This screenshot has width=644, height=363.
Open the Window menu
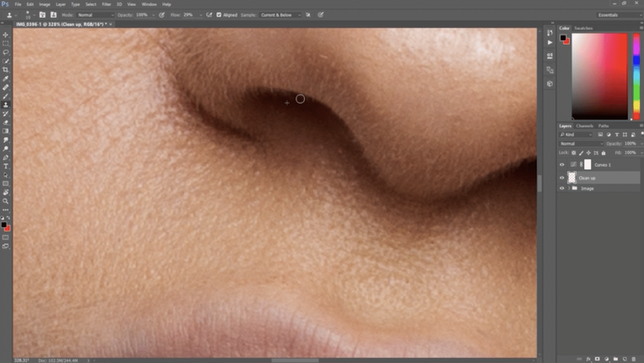point(149,4)
